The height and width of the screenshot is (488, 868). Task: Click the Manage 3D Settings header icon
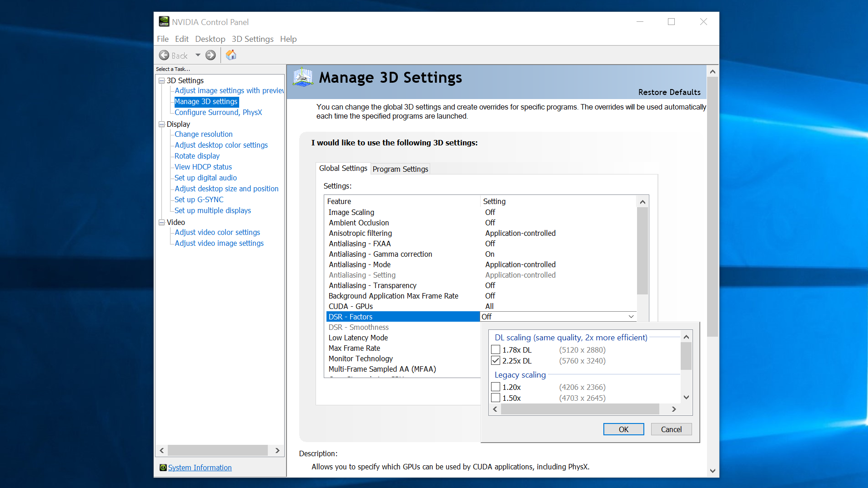pyautogui.click(x=303, y=77)
